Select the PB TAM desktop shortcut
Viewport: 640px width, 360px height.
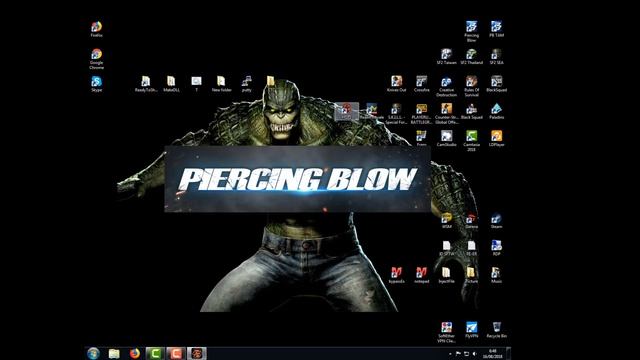tap(496, 29)
